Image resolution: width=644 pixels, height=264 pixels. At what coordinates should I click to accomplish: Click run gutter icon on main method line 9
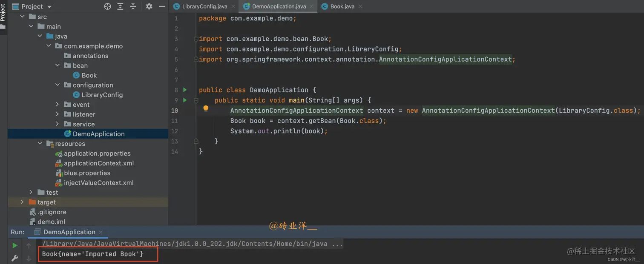pyautogui.click(x=185, y=100)
